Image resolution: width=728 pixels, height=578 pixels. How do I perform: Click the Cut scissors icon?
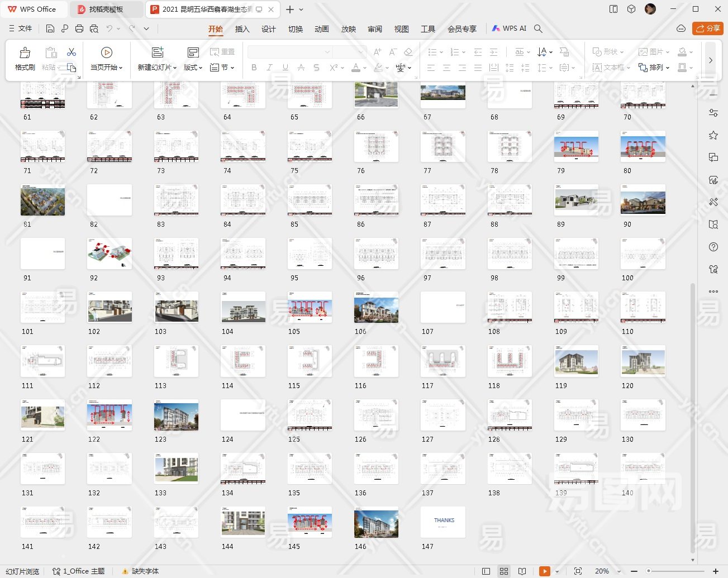[x=72, y=52]
